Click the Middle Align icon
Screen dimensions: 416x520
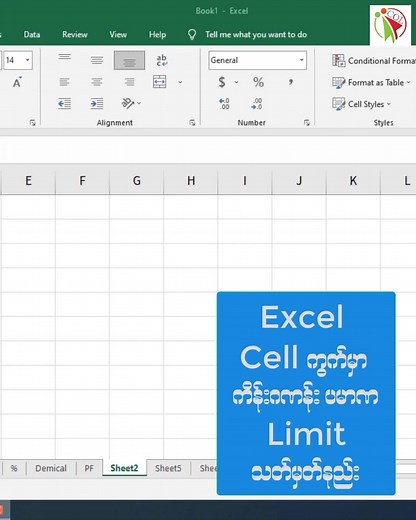pyautogui.click(x=97, y=60)
